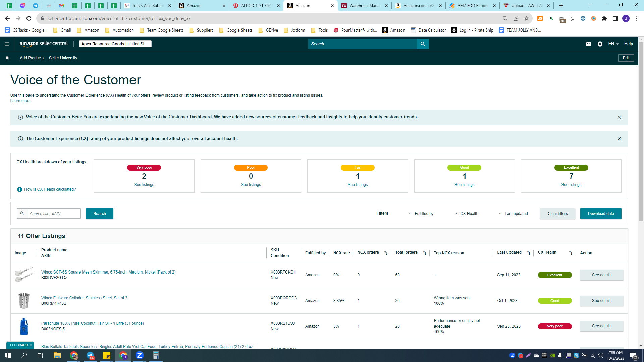Click the Edit button in navigation bar
This screenshot has width=644, height=362.
626,58
